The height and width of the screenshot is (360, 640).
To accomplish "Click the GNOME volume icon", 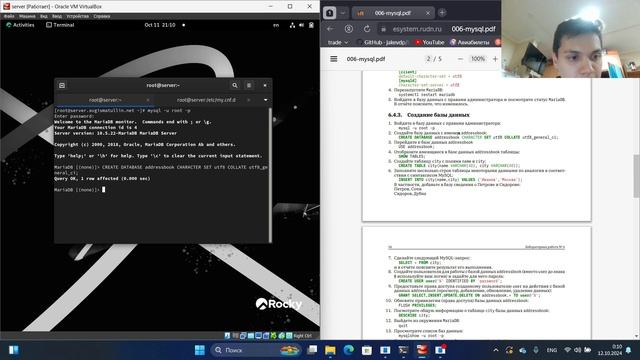I will coord(302,25).
